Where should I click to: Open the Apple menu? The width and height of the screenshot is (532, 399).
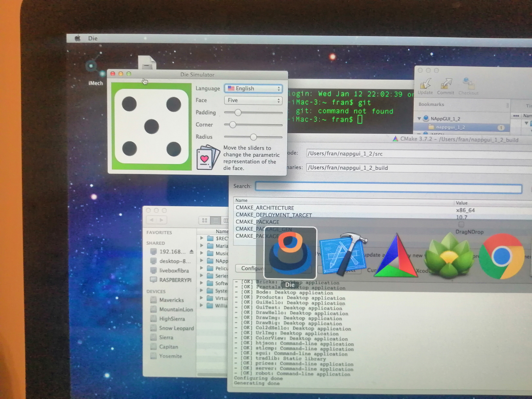click(77, 38)
